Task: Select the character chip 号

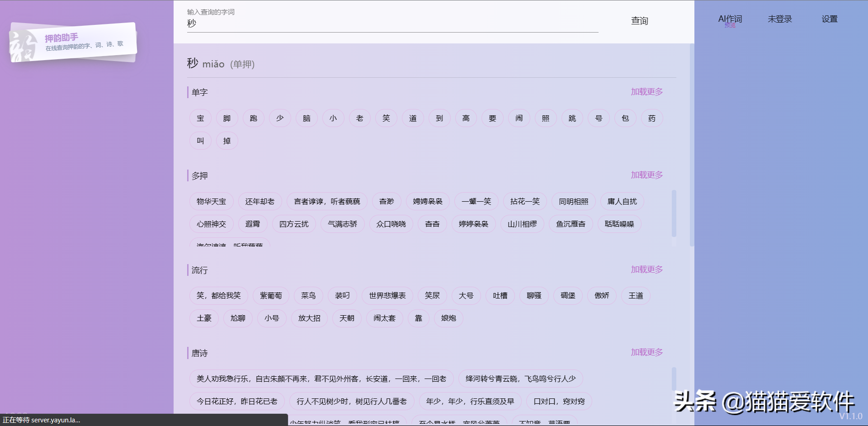Action: tap(599, 118)
